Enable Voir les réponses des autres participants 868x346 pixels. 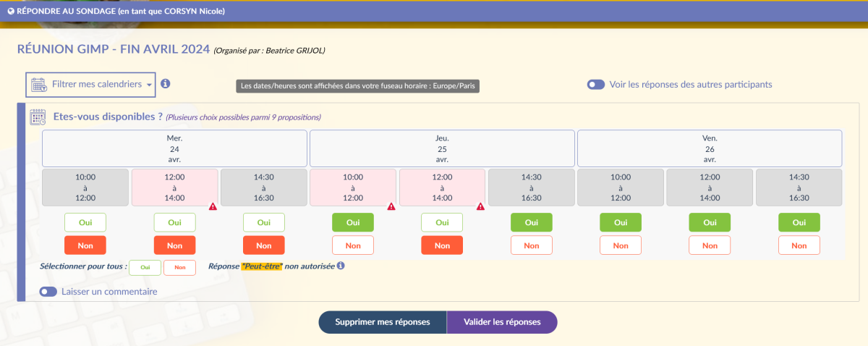click(x=596, y=85)
